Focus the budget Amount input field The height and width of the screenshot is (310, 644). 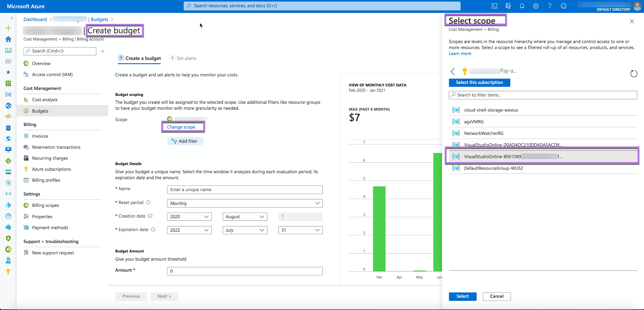(x=245, y=271)
